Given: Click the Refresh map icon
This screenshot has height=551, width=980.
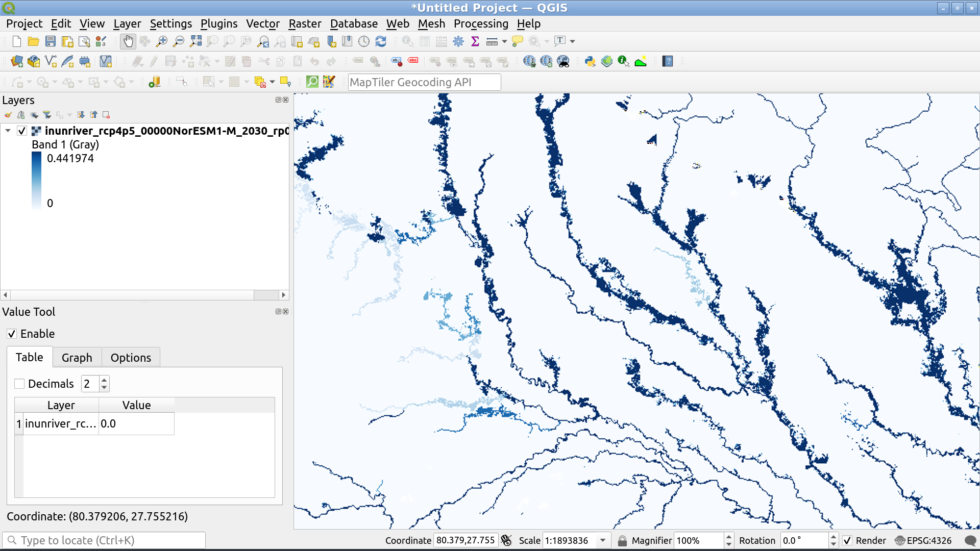Looking at the screenshot, I should pos(381,41).
